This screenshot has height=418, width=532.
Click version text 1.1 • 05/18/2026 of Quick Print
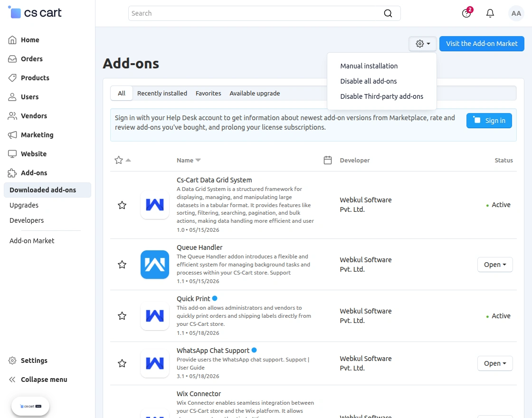tap(198, 333)
